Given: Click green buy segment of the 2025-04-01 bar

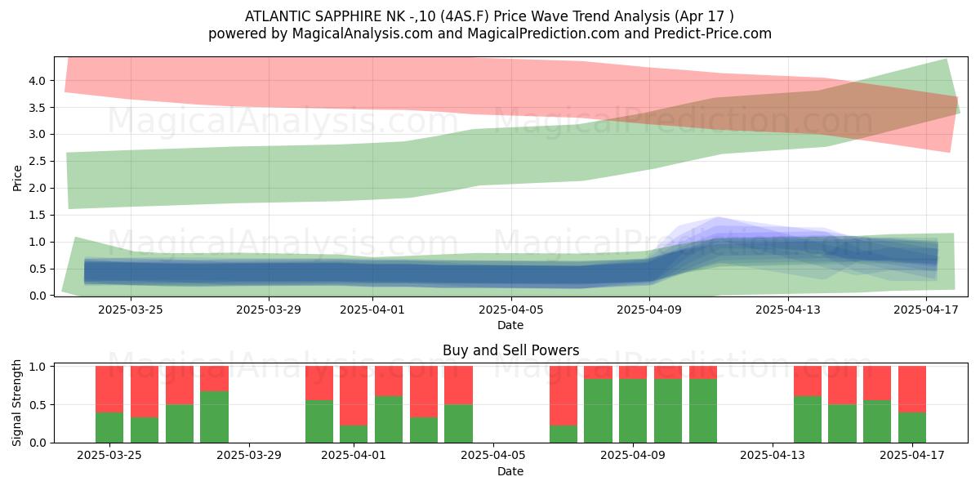Looking at the screenshot, I should click(354, 434).
